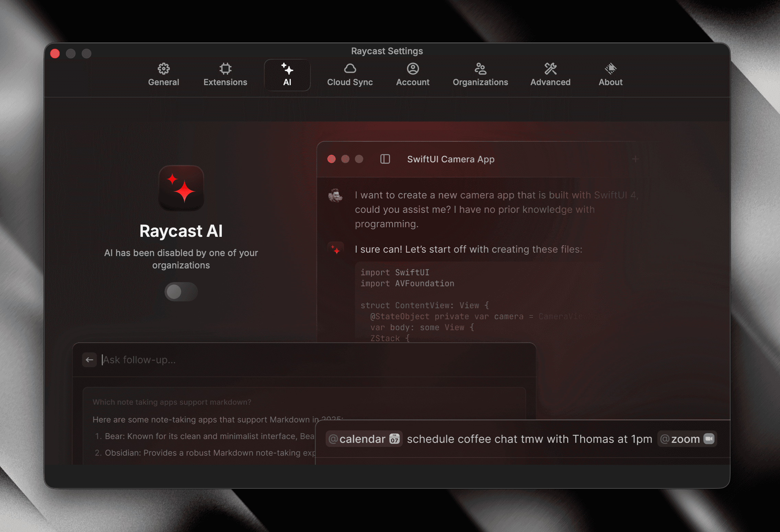Toggle the Raycast AI switch
Image resolution: width=780 pixels, height=532 pixels.
(x=181, y=292)
